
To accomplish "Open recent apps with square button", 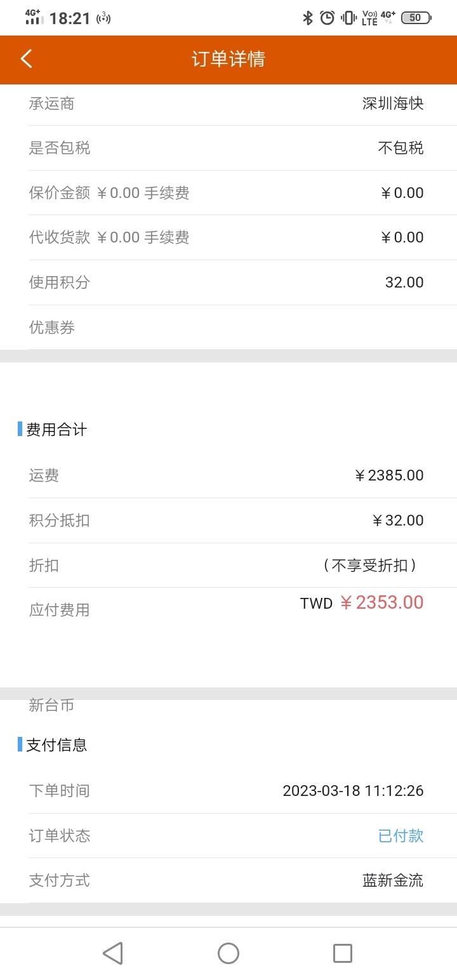I will (x=343, y=953).
